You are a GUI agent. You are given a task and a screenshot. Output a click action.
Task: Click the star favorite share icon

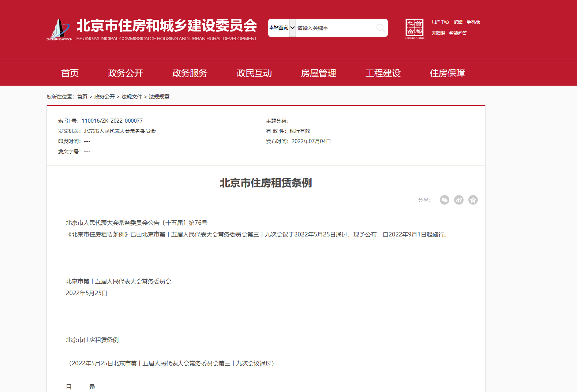tap(473, 200)
